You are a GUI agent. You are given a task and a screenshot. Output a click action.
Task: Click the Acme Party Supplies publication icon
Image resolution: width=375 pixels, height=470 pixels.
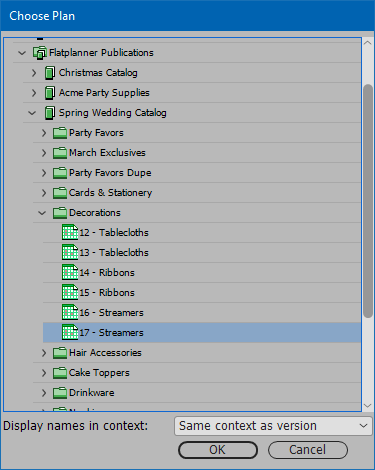[50, 93]
